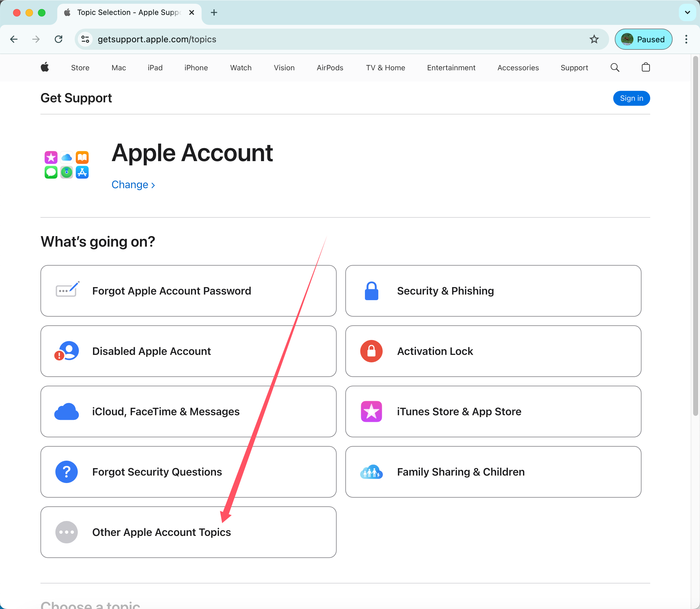Open the shopping bag icon

(x=646, y=67)
